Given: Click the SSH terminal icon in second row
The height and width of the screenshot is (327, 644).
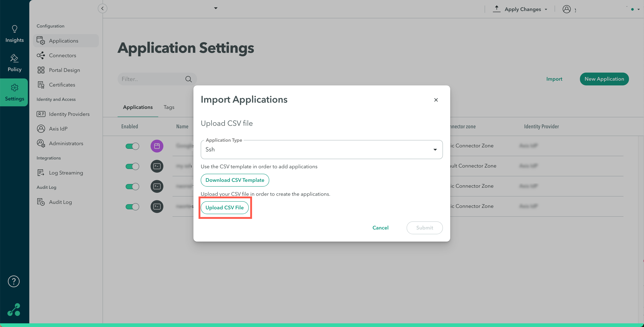Looking at the screenshot, I should pos(157,166).
